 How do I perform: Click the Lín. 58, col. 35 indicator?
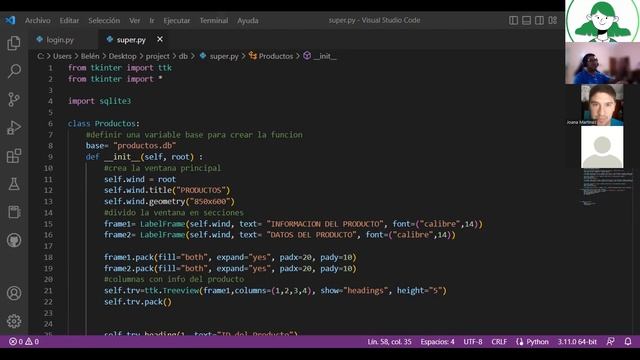tap(389, 342)
